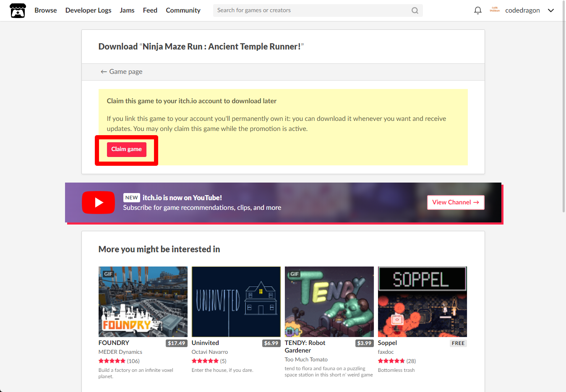
Task: Open Community page
Action: click(183, 10)
